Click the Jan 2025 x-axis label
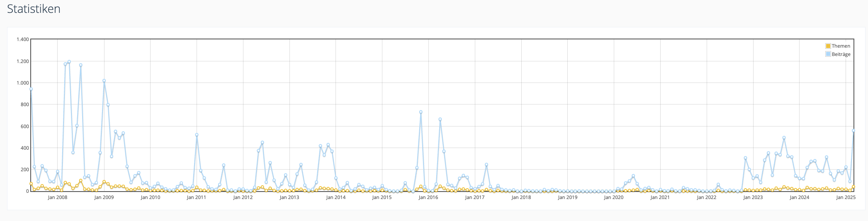Image resolution: width=868 pixels, height=221 pixels. (x=846, y=197)
